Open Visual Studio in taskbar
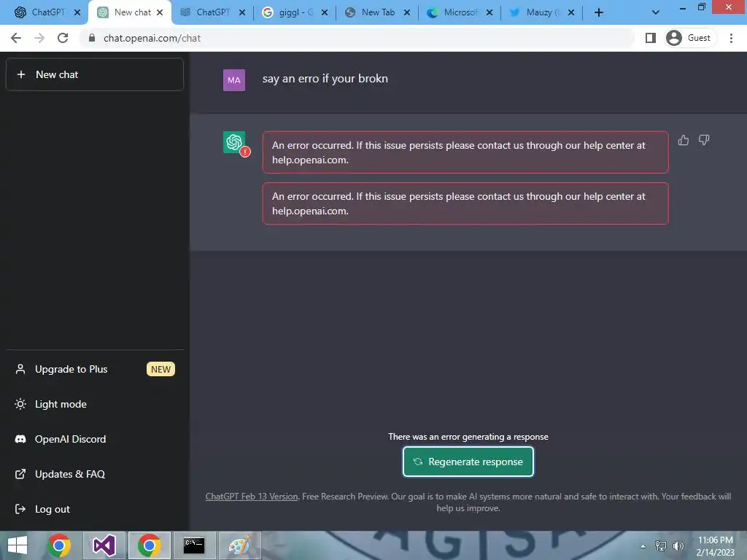 click(104, 545)
